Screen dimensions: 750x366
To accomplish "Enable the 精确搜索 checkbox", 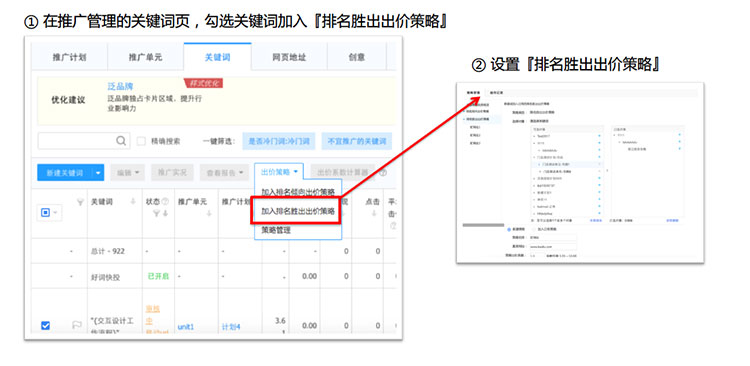I will click(x=141, y=141).
